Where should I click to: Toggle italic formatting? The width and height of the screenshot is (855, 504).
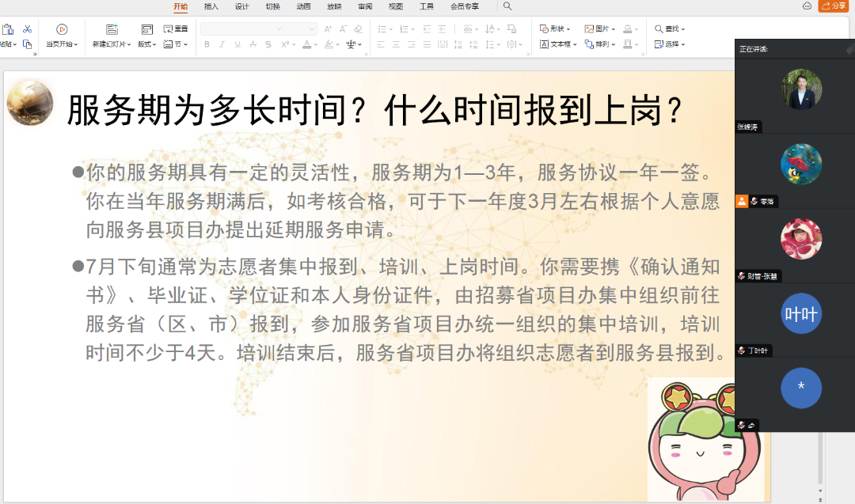click(222, 44)
